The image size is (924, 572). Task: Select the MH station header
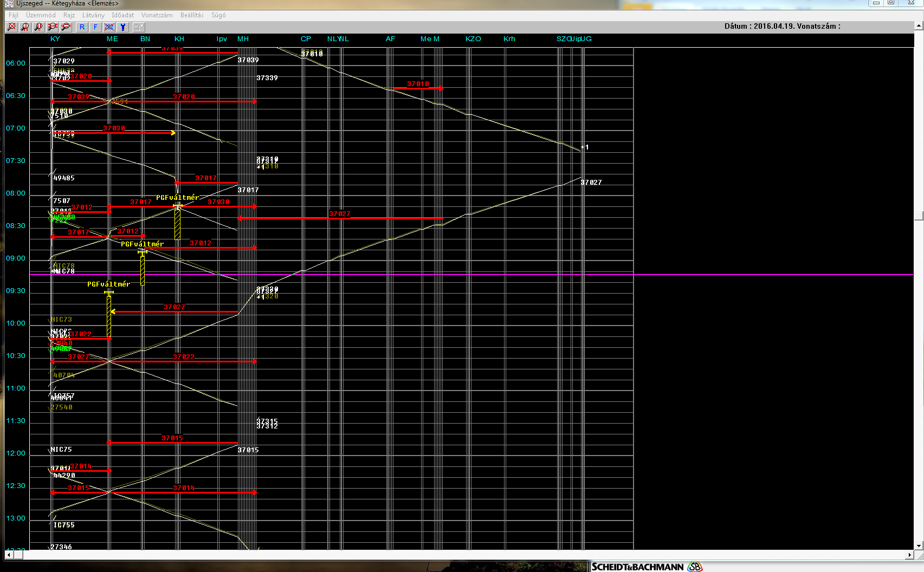[x=243, y=39]
